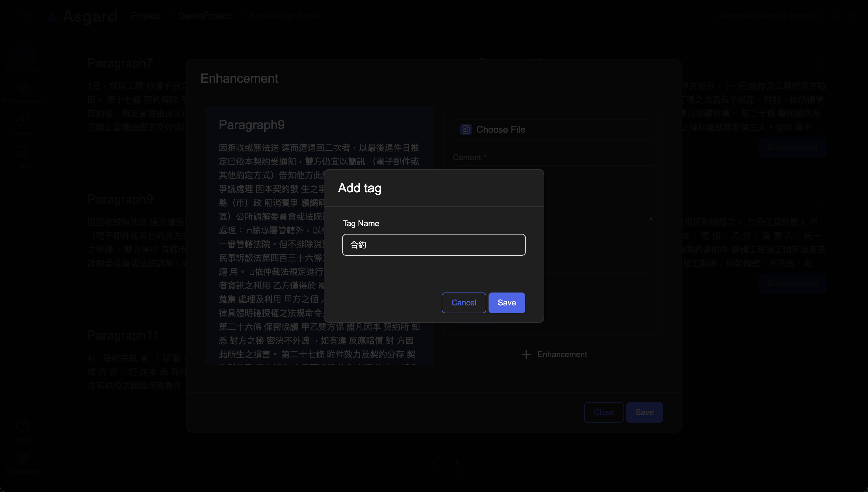This screenshot has width=868, height=492.
Task: Select the Loader link icon in sidebar
Action: [23, 120]
